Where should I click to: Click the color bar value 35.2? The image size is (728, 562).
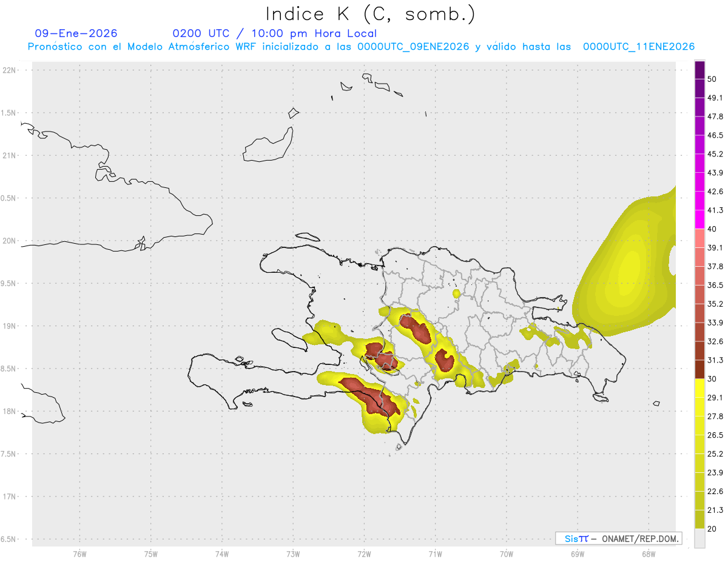tap(715, 304)
